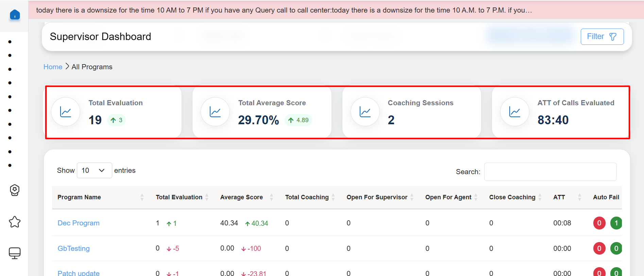Click green Auto Fail badge for GbTesting
This screenshot has height=276, width=644.
(616, 249)
